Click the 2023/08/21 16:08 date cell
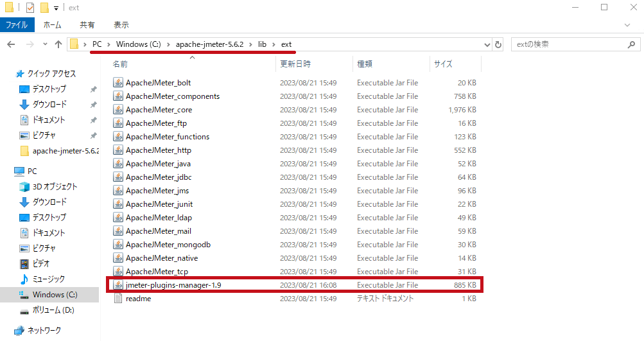This screenshot has height=341, width=644. click(308, 284)
